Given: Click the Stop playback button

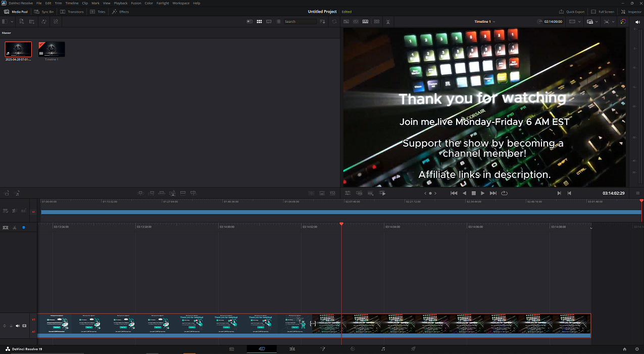Looking at the screenshot, I should click(x=473, y=193).
